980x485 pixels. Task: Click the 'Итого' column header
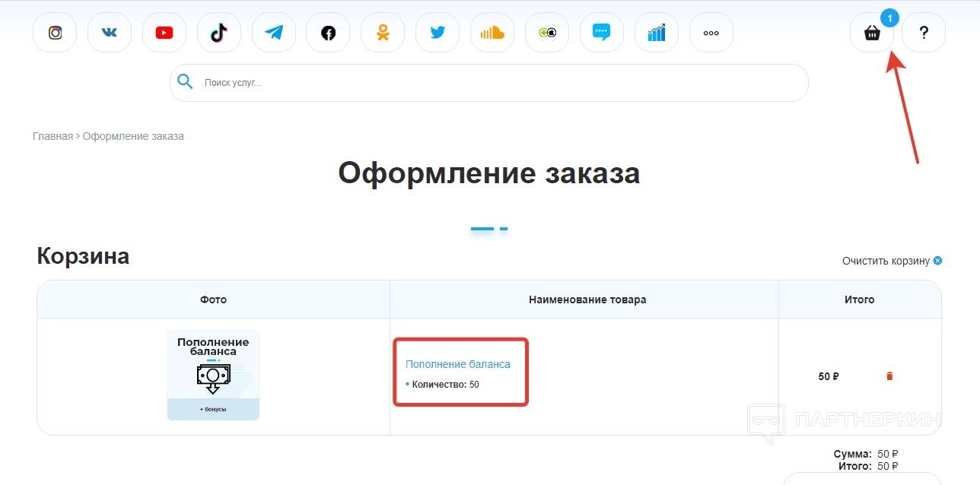[860, 300]
